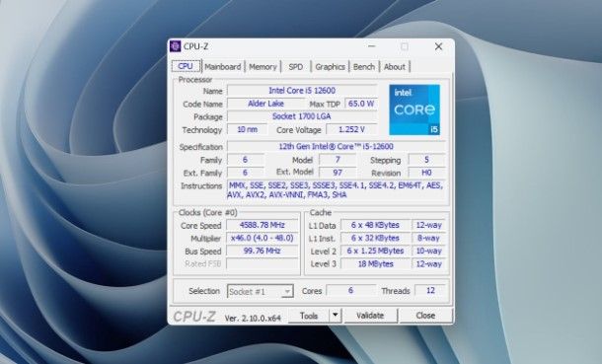Image resolution: width=602 pixels, height=364 pixels.
Task: Click the Technology value 10 nm
Action: pyautogui.click(x=247, y=129)
